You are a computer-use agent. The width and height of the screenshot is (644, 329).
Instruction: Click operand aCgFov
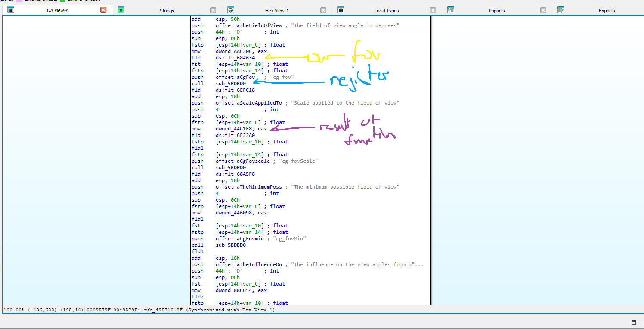(x=246, y=77)
